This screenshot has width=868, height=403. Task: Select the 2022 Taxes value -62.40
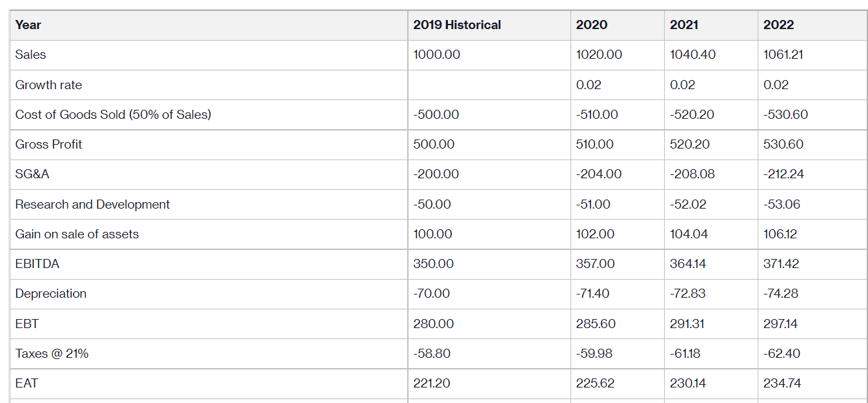point(782,353)
